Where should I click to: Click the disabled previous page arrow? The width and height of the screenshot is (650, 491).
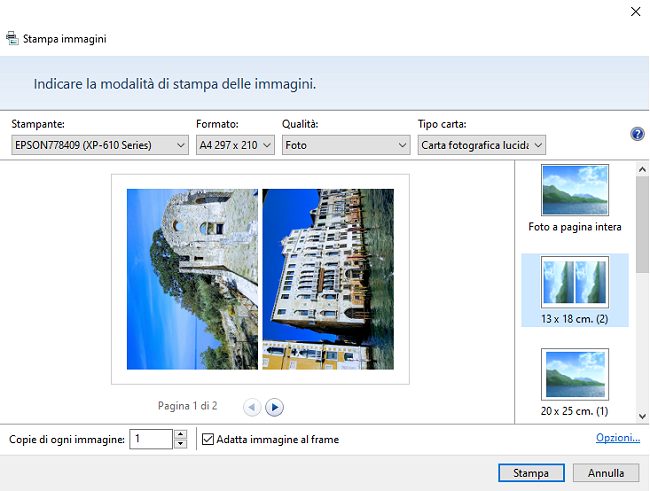251,407
